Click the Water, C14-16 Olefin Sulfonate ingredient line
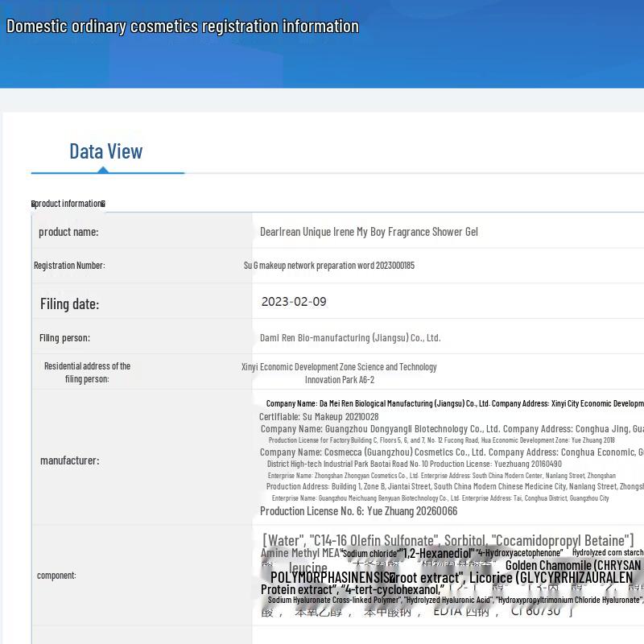Viewport: 644px width, 644px height. (448, 539)
